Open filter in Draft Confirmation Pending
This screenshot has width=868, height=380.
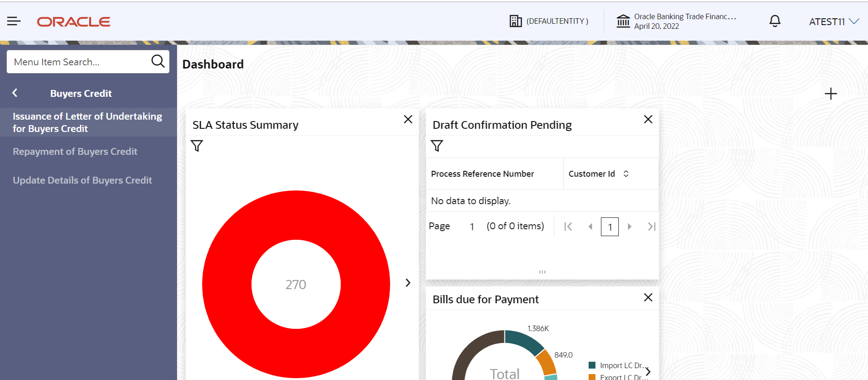(x=437, y=146)
